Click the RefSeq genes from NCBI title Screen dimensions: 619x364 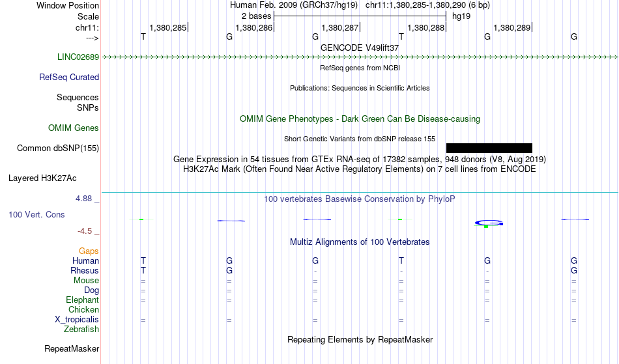tap(360, 68)
